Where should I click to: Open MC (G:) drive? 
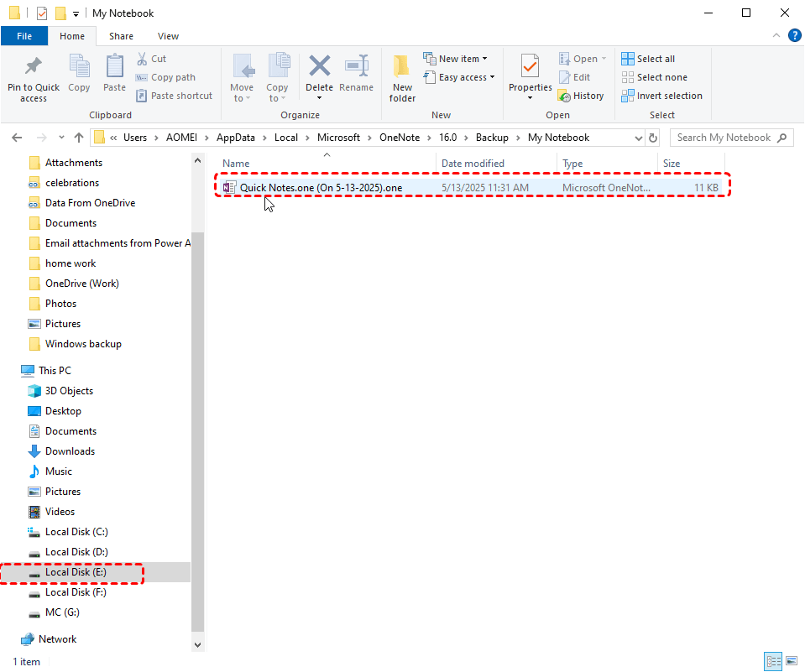pyautogui.click(x=62, y=612)
